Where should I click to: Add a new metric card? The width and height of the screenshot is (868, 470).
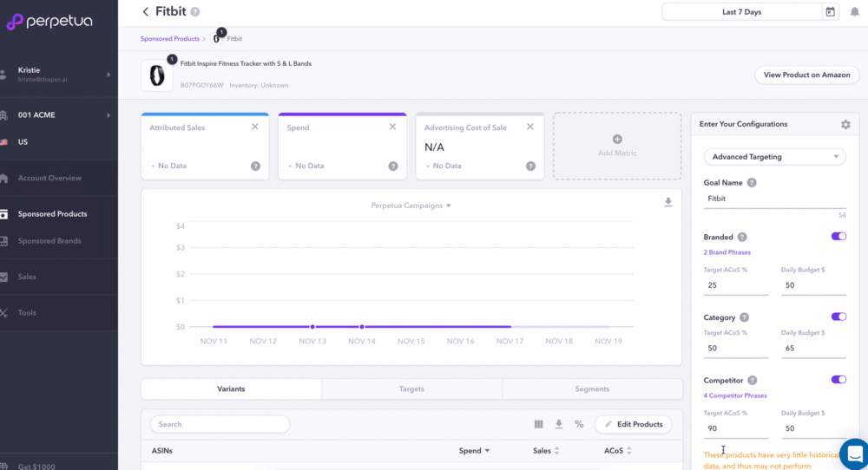617,146
